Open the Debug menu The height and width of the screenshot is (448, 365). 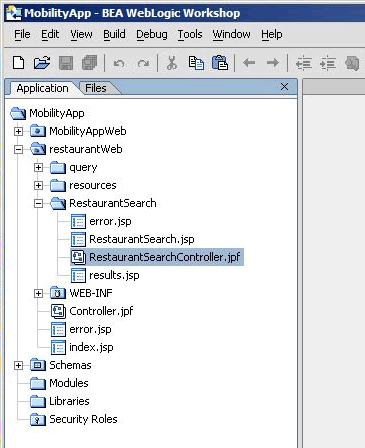[x=152, y=34]
